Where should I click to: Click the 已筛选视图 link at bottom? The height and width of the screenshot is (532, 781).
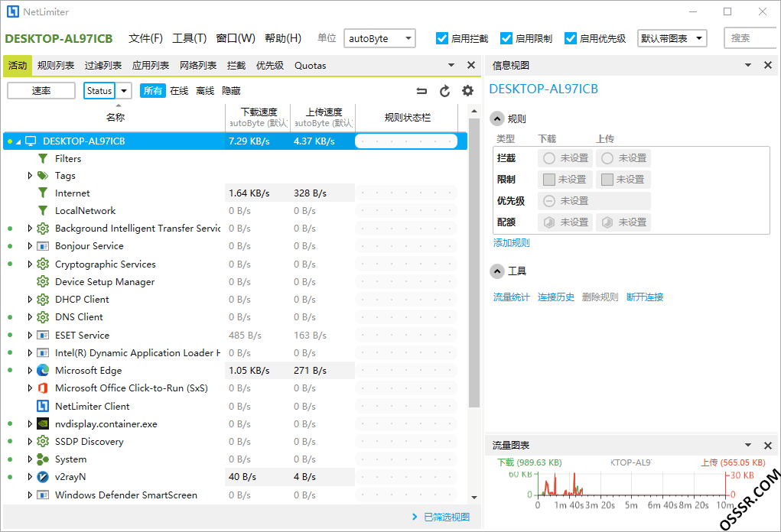point(447,517)
